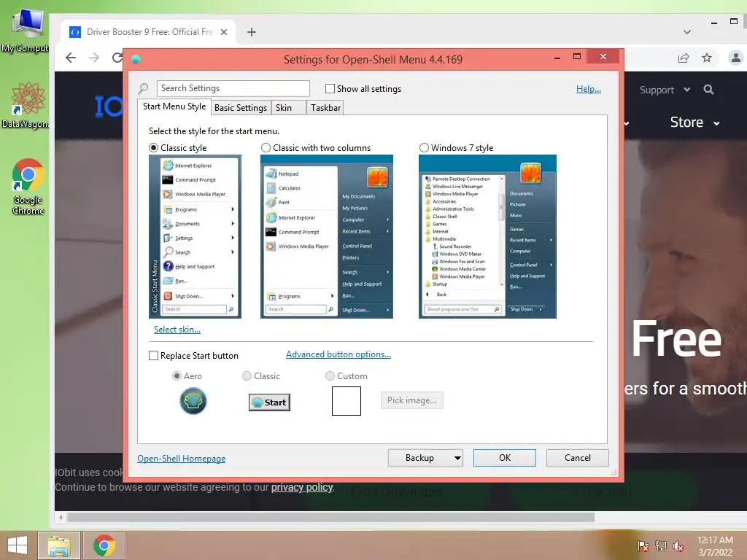Switch to the Taskbar tab
747x560 pixels.
click(x=325, y=108)
